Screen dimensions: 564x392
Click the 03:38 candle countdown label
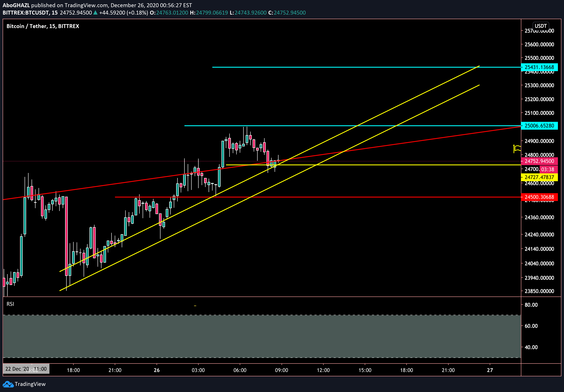coord(547,169)
